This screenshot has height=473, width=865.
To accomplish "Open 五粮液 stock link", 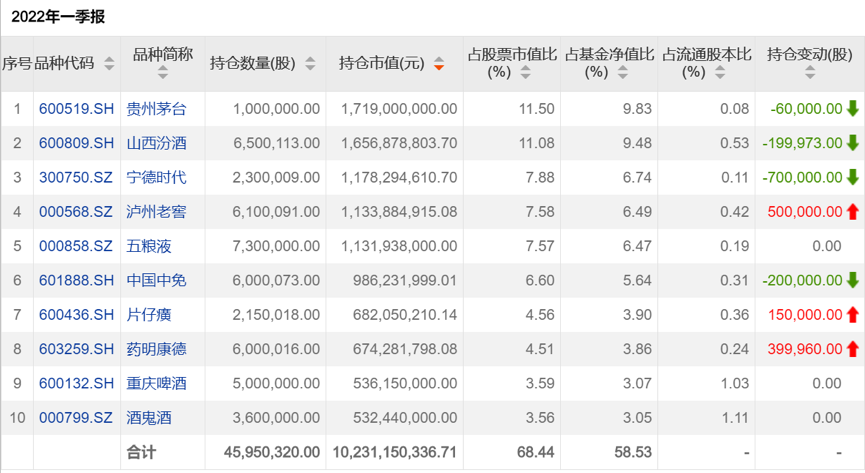I will (x=149, y=246).
